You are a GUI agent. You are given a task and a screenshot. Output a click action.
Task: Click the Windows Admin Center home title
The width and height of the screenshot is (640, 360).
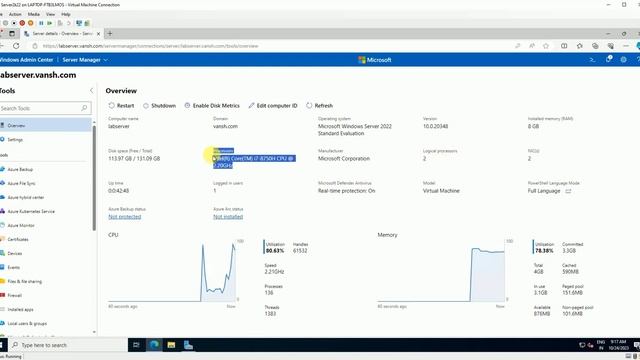tap(27, 60)
